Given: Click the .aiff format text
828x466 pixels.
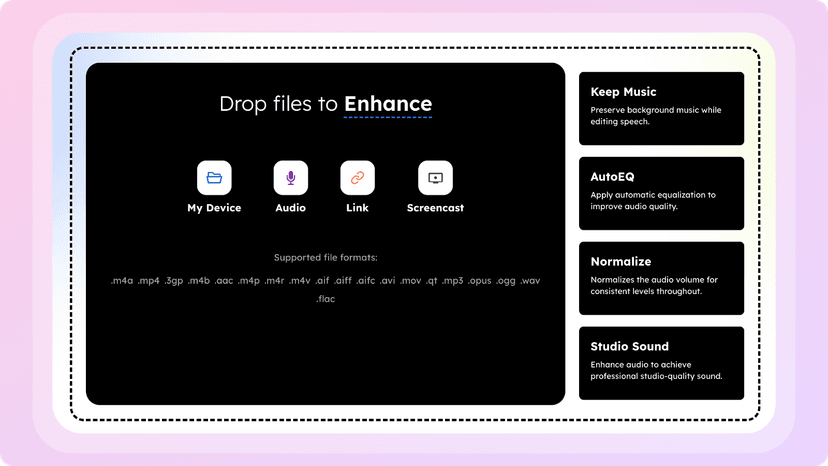Looking at the screenshot, I should [342, 281].
